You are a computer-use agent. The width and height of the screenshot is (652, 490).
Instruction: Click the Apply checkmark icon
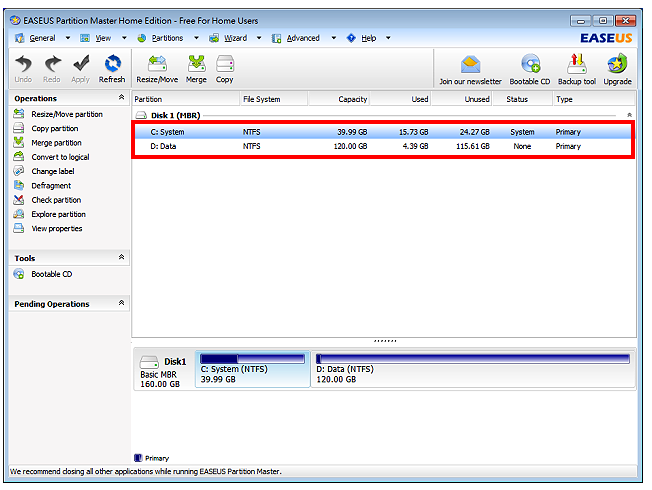[81, 64]
